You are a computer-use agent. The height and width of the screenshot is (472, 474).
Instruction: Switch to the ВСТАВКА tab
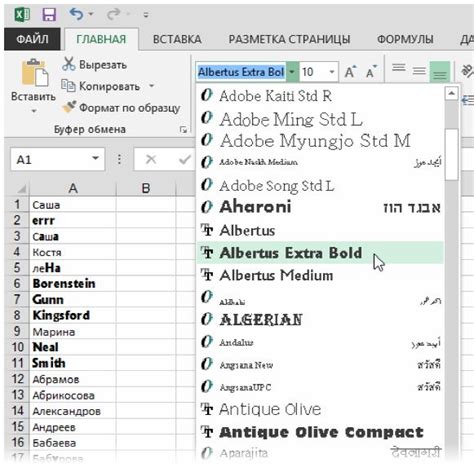click(177, 39)
